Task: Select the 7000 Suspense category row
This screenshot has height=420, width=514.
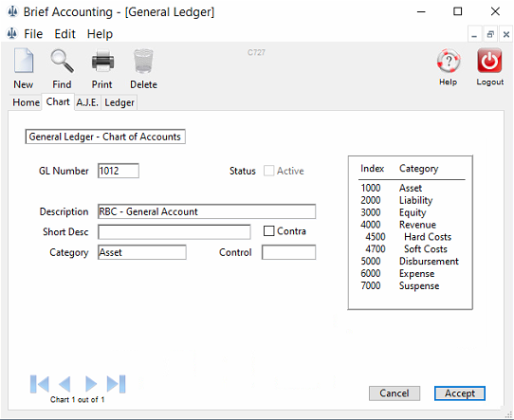Action: click(400, 285)
